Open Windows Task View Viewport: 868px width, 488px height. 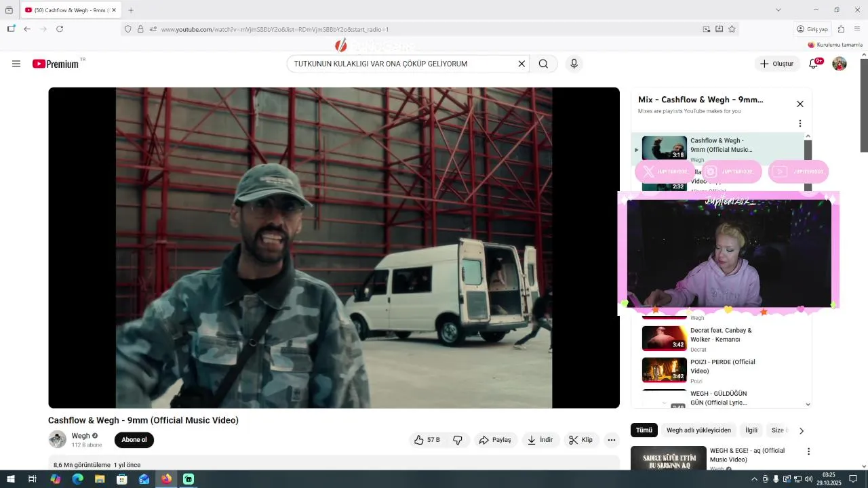click(x=32, y=479)
